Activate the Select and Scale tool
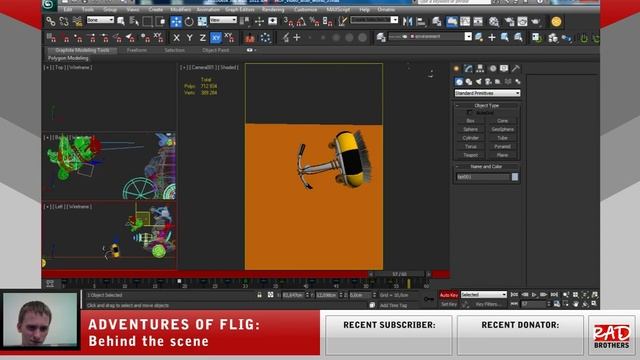Image resolution: width=640 pixels, height=360 pixels. (x=202, y=21)
